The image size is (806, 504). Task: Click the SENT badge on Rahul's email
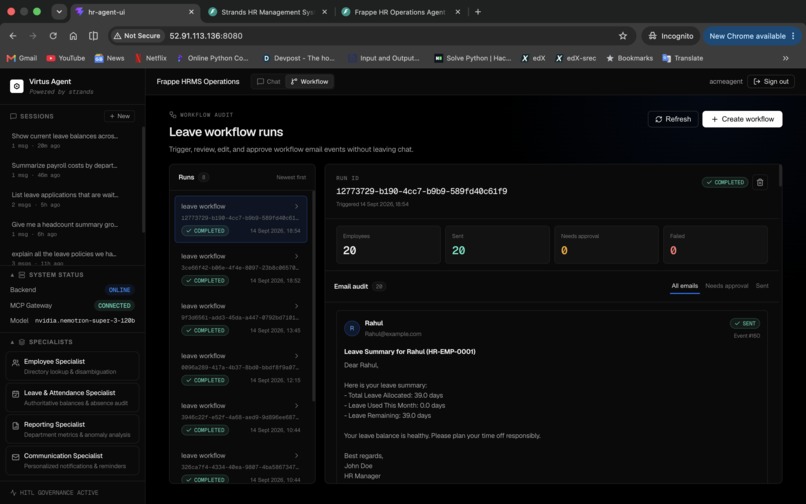[x=745, y=323]
